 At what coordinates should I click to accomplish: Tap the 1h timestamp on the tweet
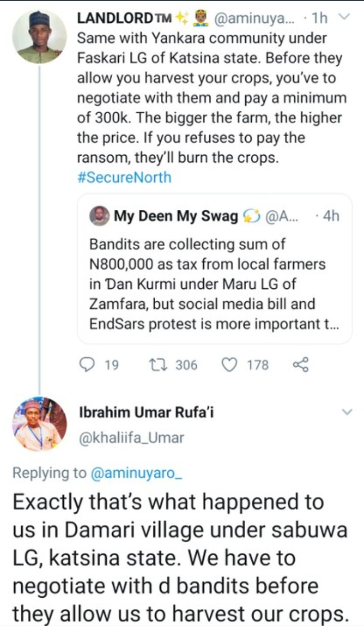320,19
